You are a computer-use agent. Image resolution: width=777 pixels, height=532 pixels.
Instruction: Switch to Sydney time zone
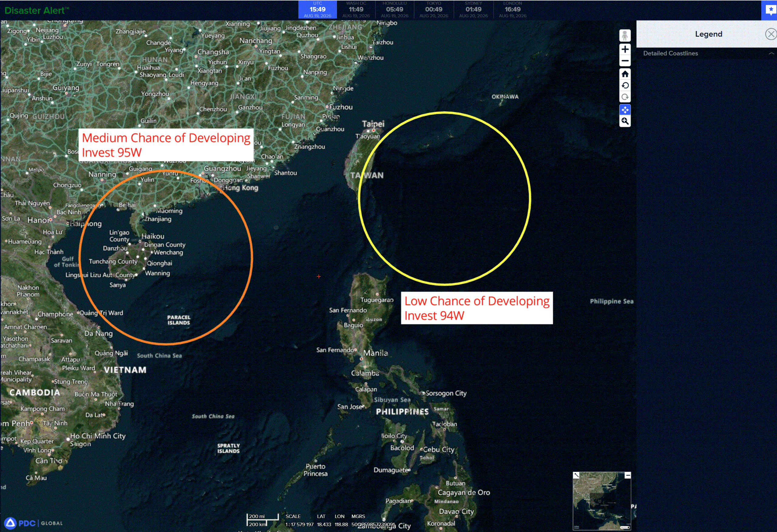(x=473, y=10)
